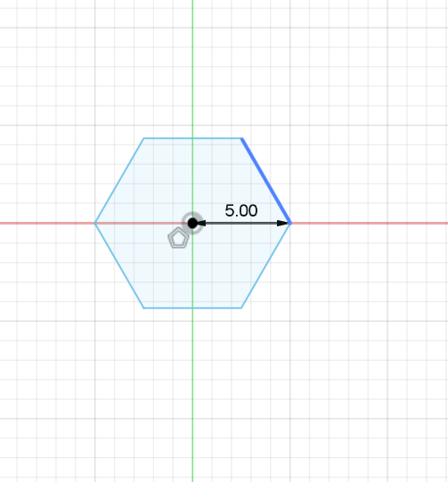Pick the top-right vertex of the hexagon
The image size is (448, 482).
click(242, 138)
